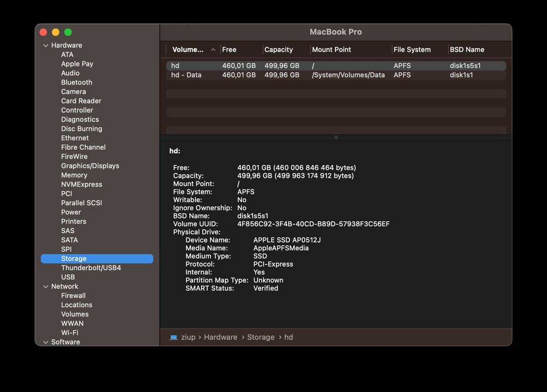This screenshot has height=392, width=547.
Task: Click the laptop icon in path bar
Action: 174,337
